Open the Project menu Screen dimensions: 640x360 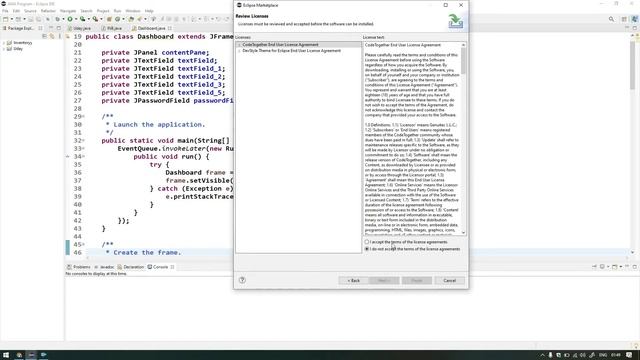[x=103, y=11]
